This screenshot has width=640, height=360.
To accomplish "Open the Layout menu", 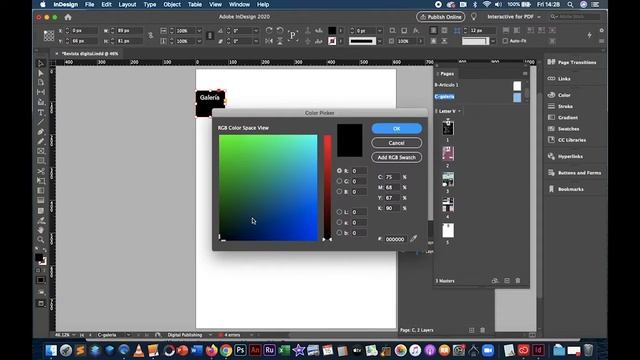I will 127,4.
